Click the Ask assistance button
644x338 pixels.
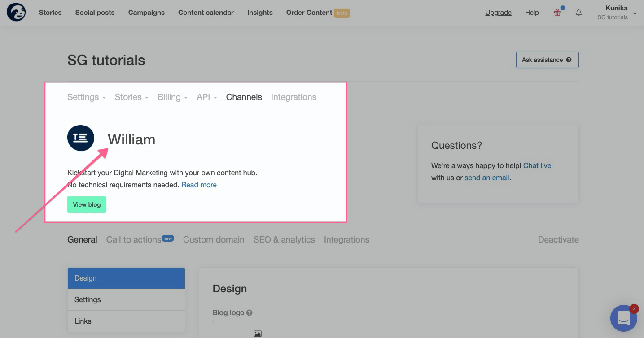(547, 60)
